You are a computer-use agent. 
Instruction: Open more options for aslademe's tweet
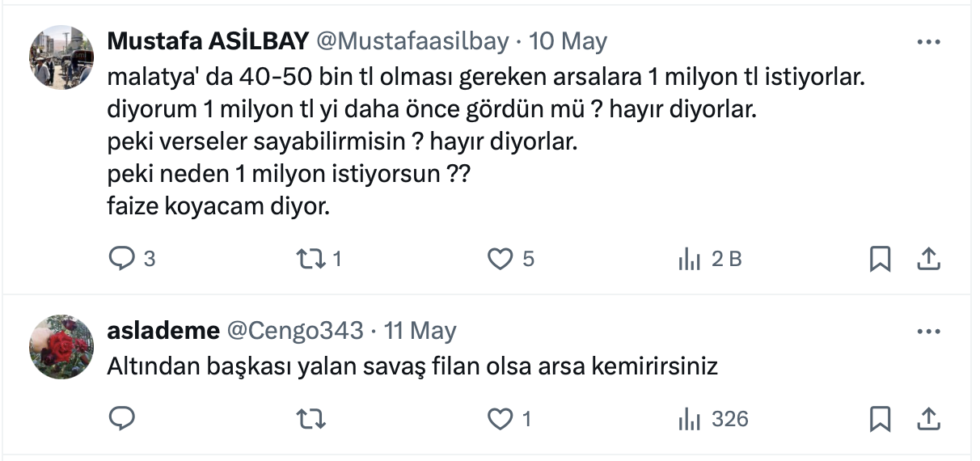(x=928, y=332)
